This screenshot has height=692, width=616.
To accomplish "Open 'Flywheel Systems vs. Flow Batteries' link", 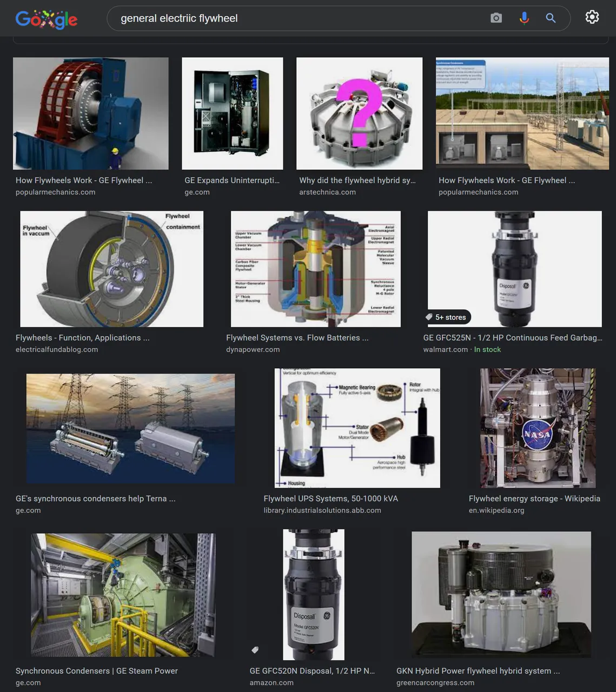I will point(297,338).
